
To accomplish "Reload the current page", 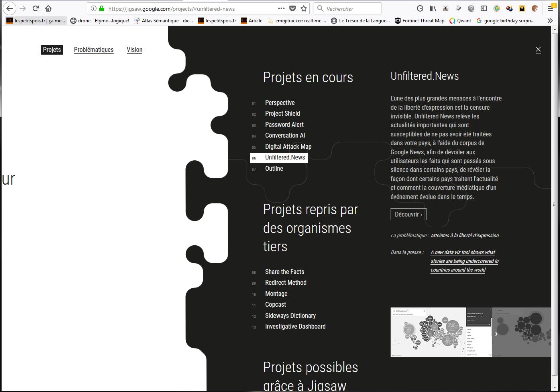I will [35, 8].
